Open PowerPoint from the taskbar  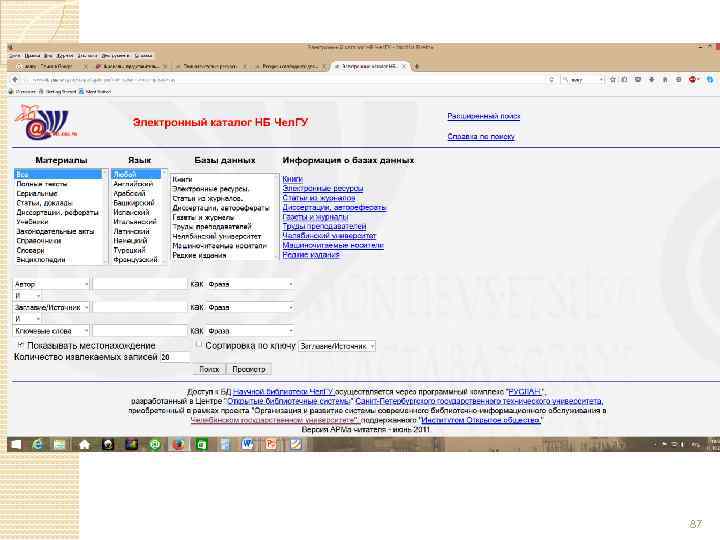[271, 444]
